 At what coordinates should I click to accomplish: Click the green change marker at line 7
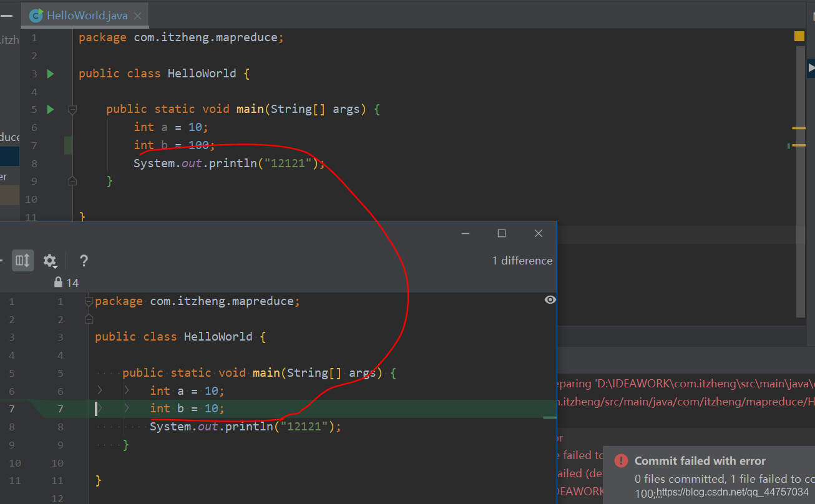click(68, 145)
